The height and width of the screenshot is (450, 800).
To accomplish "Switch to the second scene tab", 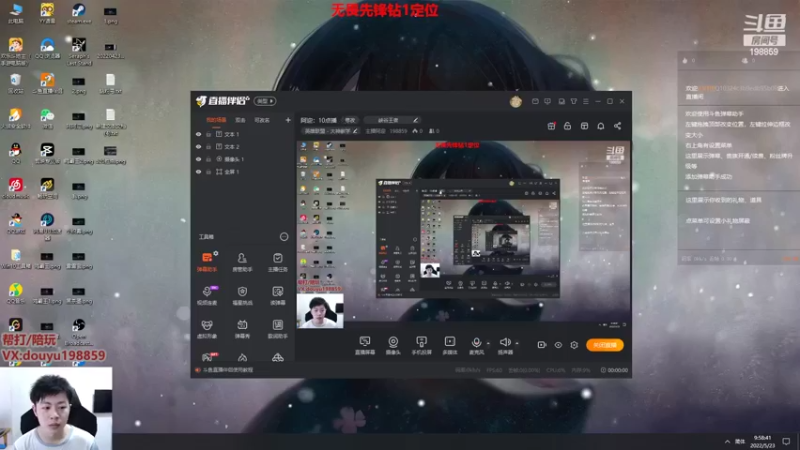I will (x=240, y=120).
